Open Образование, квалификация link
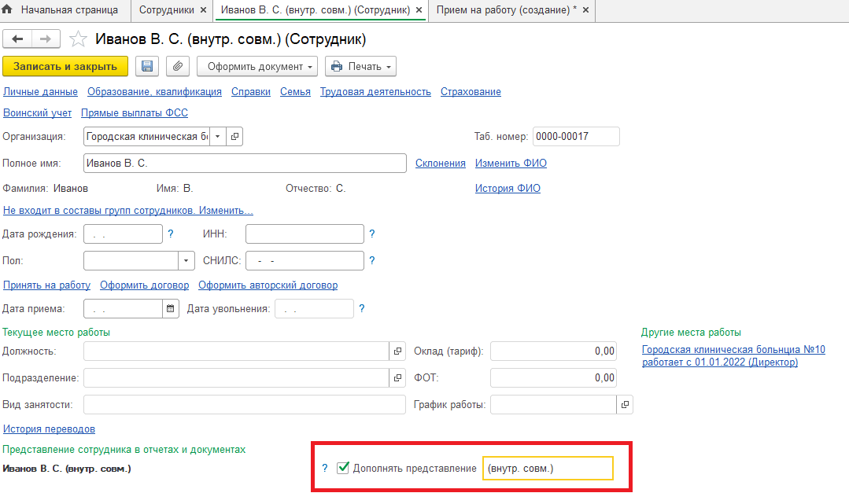Screen dimensions: 849x504 pyautogui.click(x=154, y=91)
